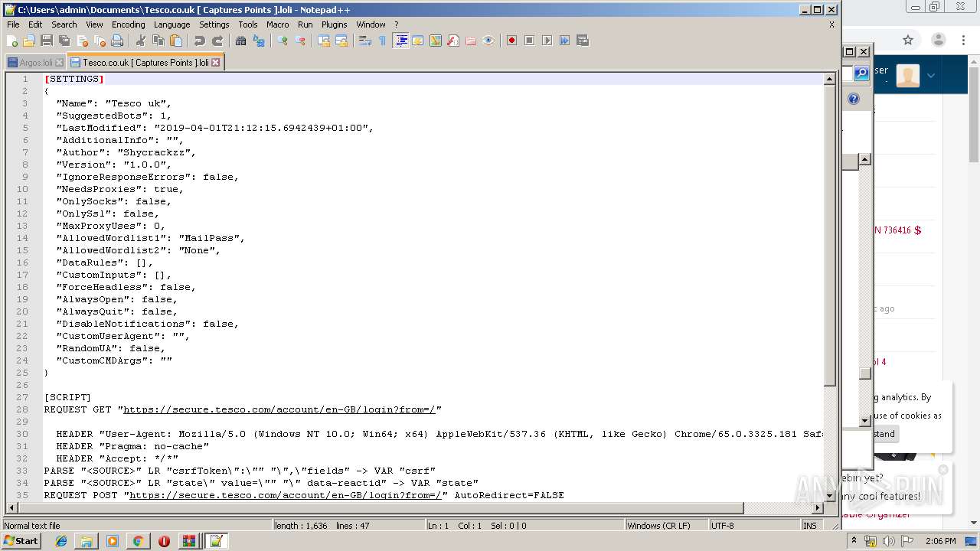Zoom in using the toolbar icon
Screen dimensions: 980x551
pos(283,41)
